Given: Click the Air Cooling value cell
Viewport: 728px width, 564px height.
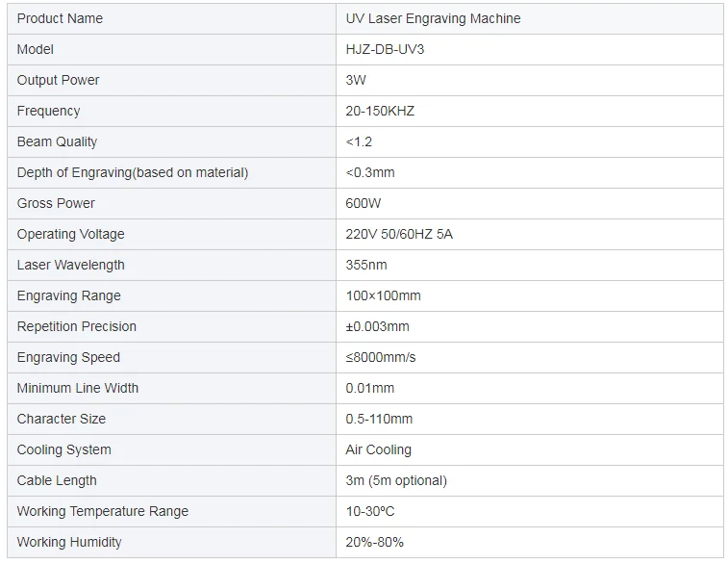Looking at the screenshot, I should pos(530,449).
